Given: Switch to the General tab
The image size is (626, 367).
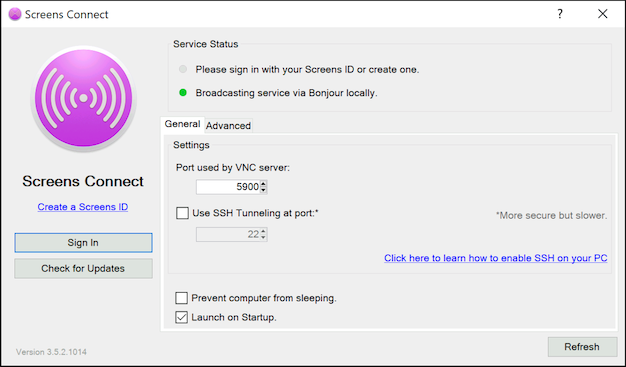Looking at the screenshot, I should click(x=182, y=124).
